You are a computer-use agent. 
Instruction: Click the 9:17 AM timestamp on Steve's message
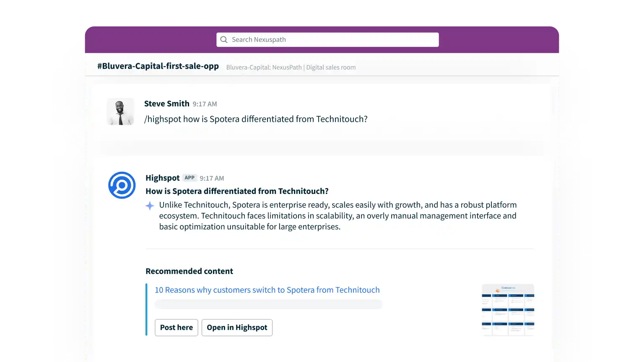pyautogui.click(x=205, y=104)
